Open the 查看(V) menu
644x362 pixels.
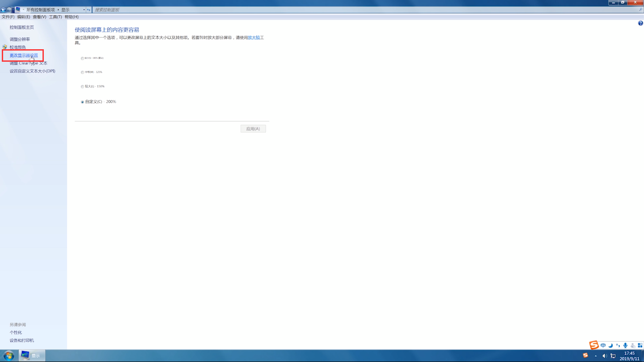coord(39,17)
